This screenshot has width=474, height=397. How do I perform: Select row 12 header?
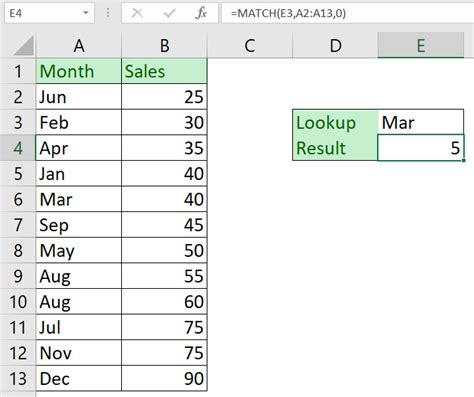click(18, 353)
